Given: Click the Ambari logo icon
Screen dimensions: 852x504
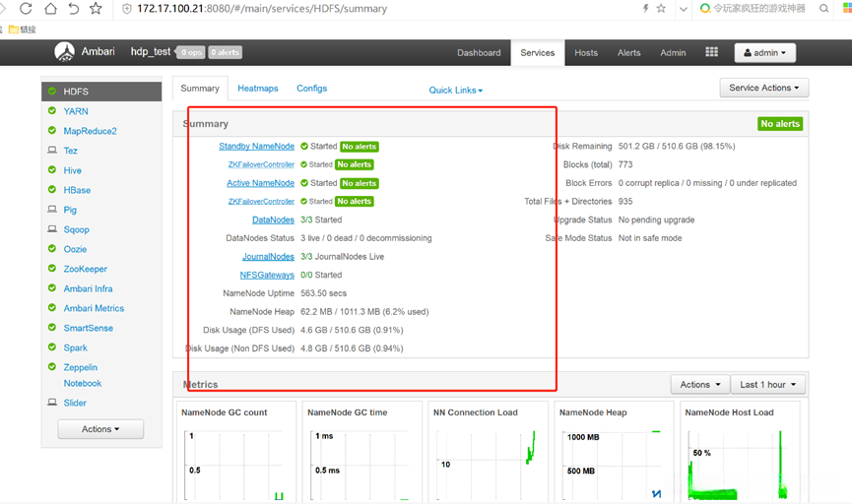Looking at the screenshot, I should [65, 52].
